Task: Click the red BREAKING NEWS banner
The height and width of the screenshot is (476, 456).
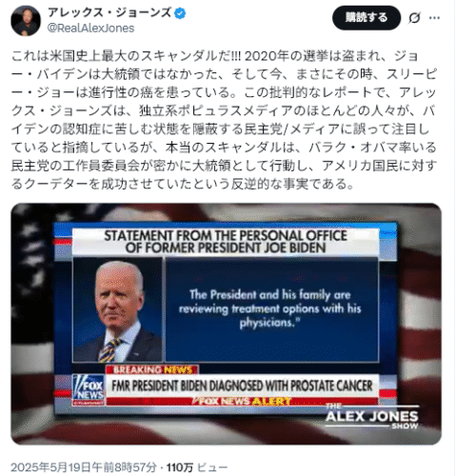Action: coord(152,369)
